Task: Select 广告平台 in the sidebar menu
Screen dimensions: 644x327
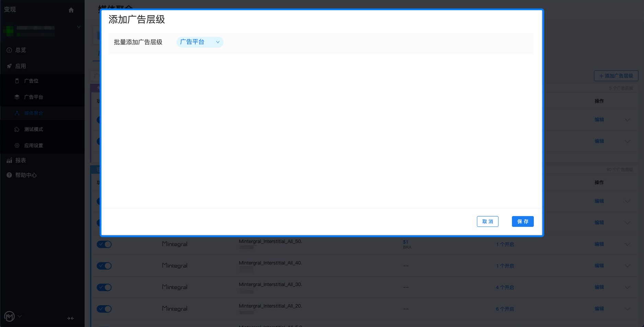Action: (x=34, y=97)
